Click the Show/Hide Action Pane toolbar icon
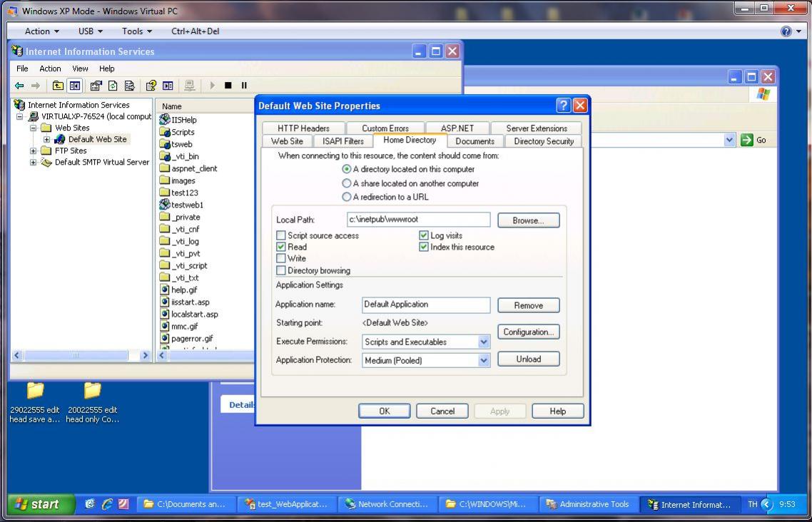This screenshot has width=812, height=522. coord(168,86)
